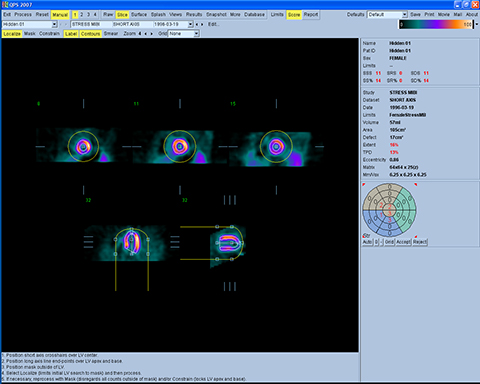This screenshot has height=384, width=480.
Task: Open the STRESS MIBI dataset dropdown
Action: (x=132, y=24)
